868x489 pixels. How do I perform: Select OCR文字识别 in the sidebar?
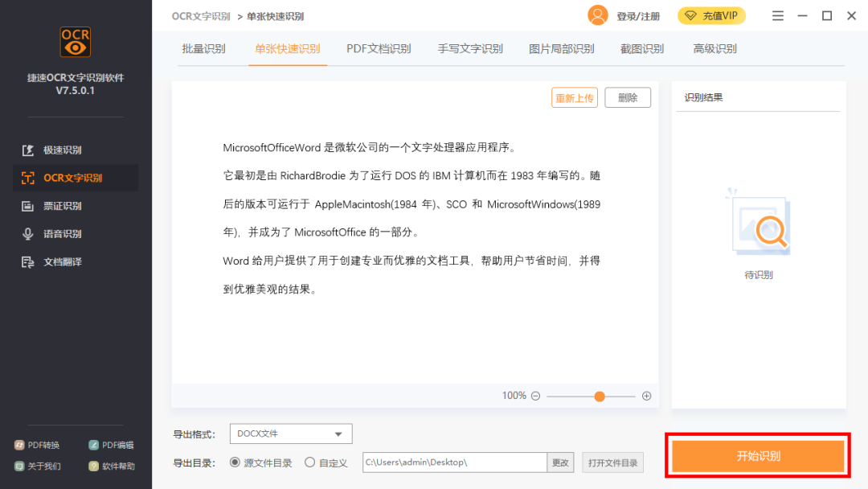(76, 178)
